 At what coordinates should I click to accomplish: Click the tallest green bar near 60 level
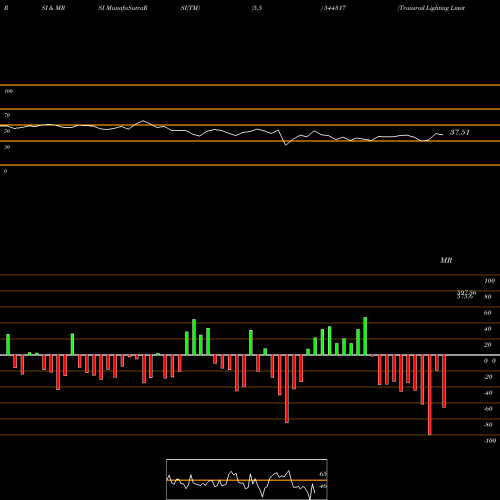click(365, 336)
